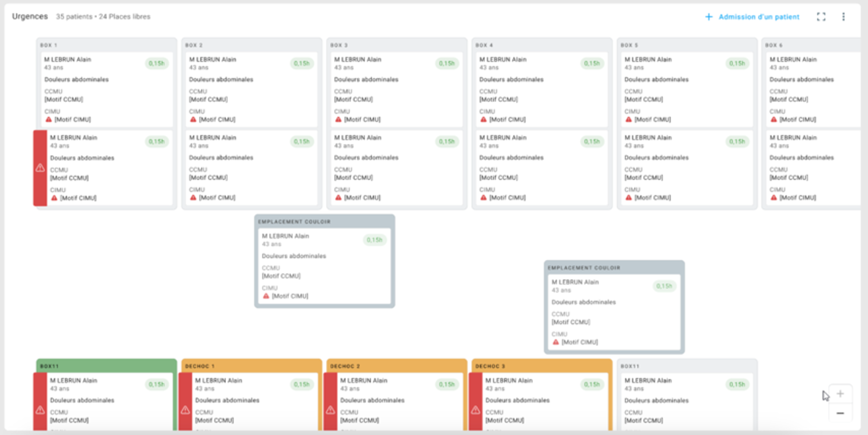
Task: Select the BOX 5 header
Action: [x=629, y=45]
